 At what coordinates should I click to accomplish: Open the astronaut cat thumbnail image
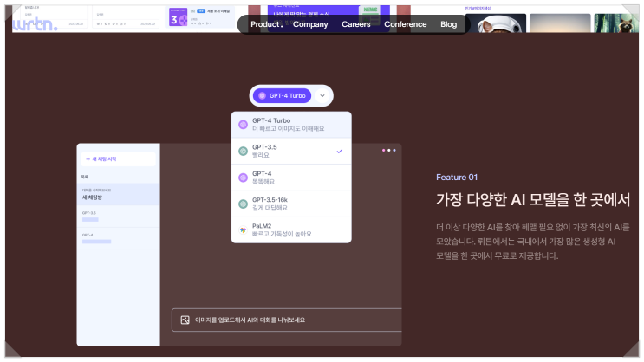pyautogui.click(x=495, y=23)
